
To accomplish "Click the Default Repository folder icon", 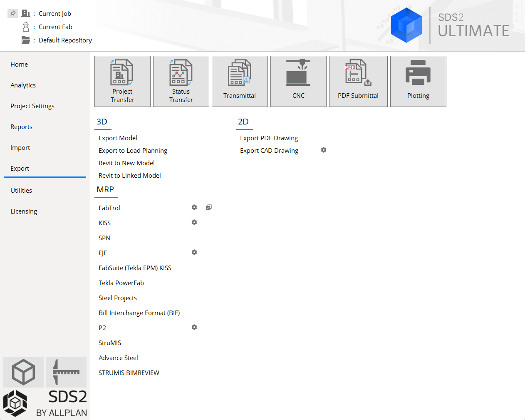I will click(x=26, y=40).
